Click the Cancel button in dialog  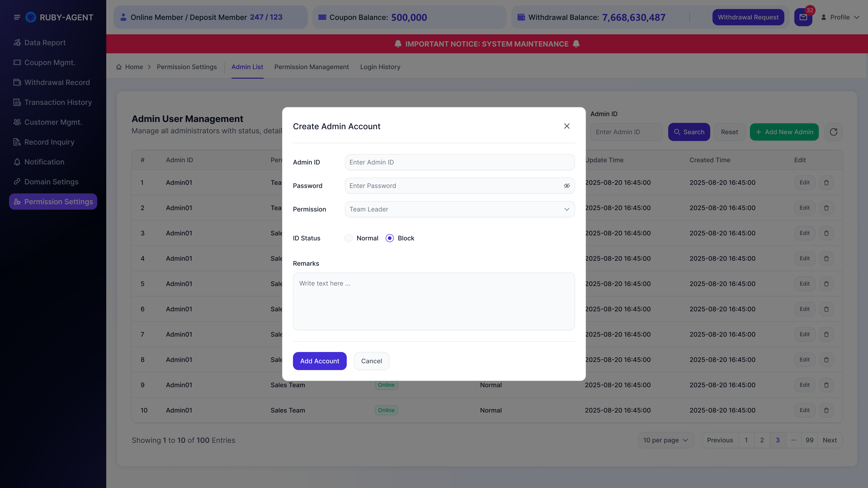click(x=371, y=361)
